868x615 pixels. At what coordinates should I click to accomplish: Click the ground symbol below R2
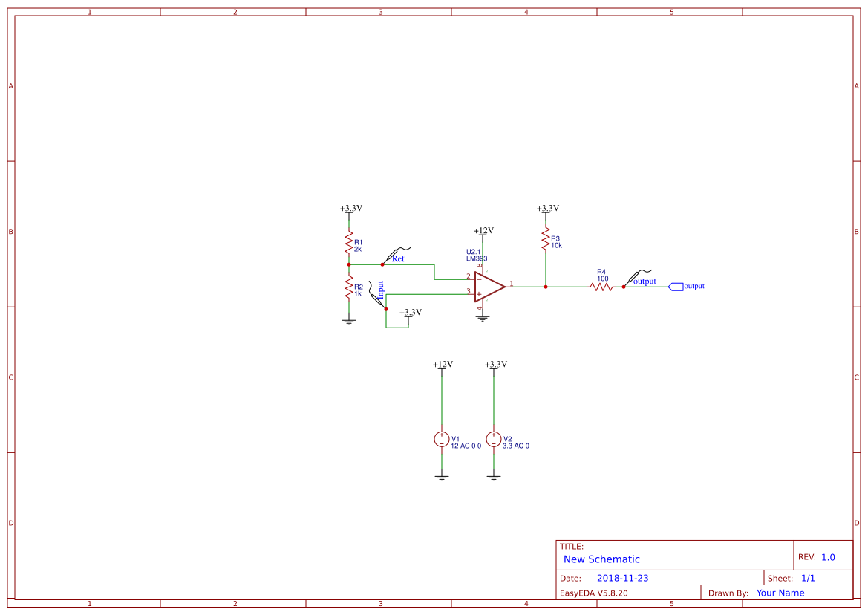pos(348,319)
